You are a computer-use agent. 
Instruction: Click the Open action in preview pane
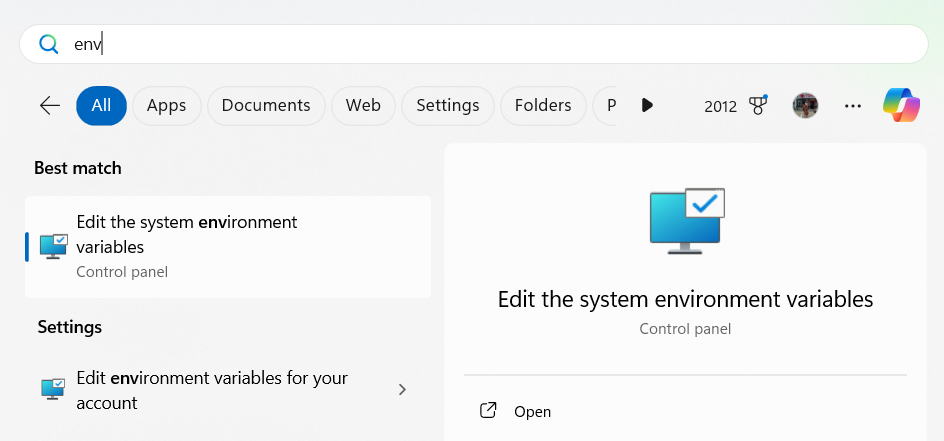[532, 412]
